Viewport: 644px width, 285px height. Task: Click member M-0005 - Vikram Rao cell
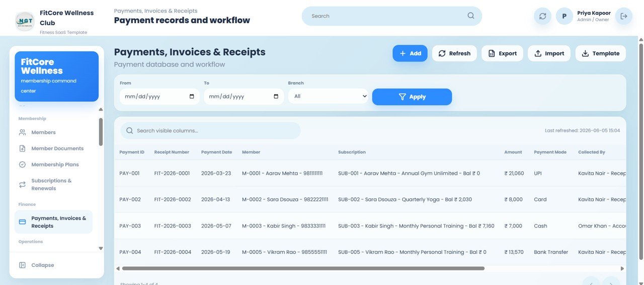click(284, 252)
